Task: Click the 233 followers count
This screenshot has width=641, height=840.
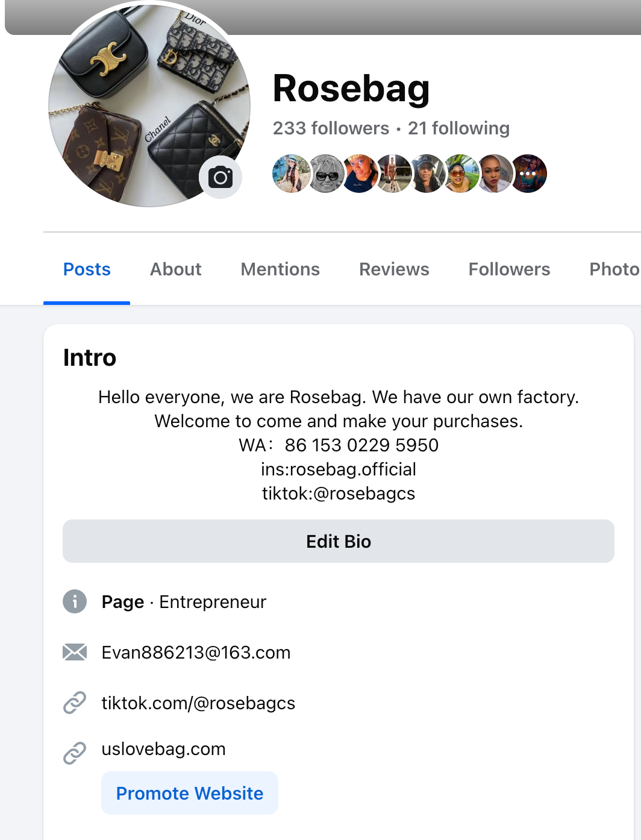Action: 331,128
